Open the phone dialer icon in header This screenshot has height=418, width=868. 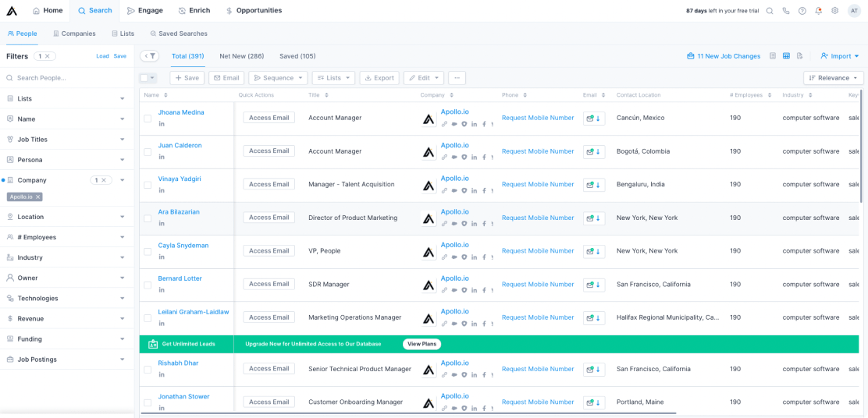(785, 10)
